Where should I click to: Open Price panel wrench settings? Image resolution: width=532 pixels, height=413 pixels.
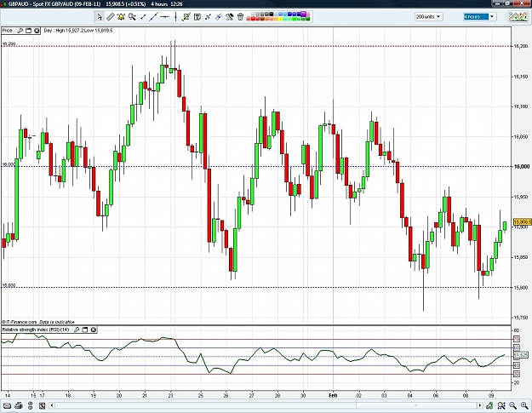(x=20, y=31)
